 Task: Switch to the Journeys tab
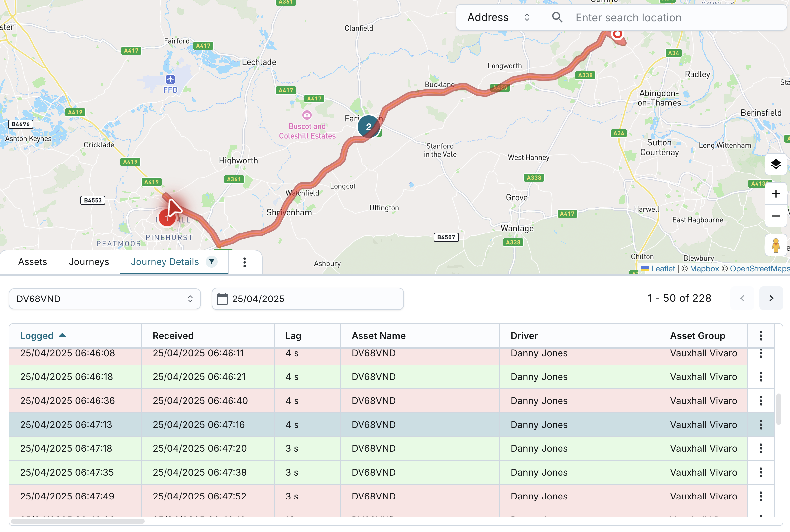click(89, 262)
